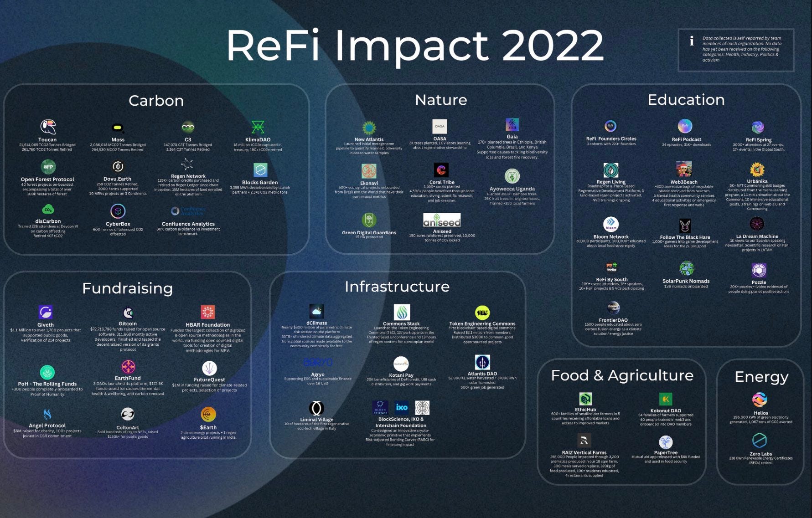The image size is (812, 518).
Task: Click the Blocks Garden cube icon
Action: 260,170
